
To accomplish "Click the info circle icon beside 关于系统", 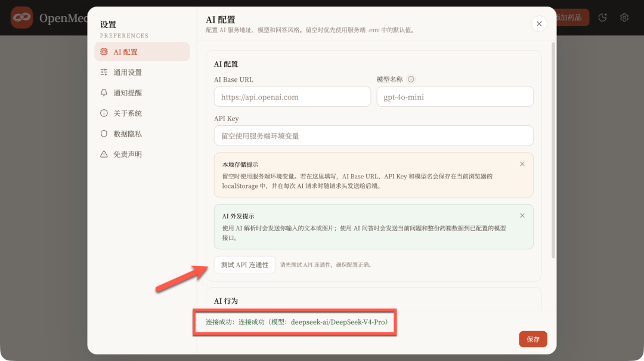I will (104, 113).
